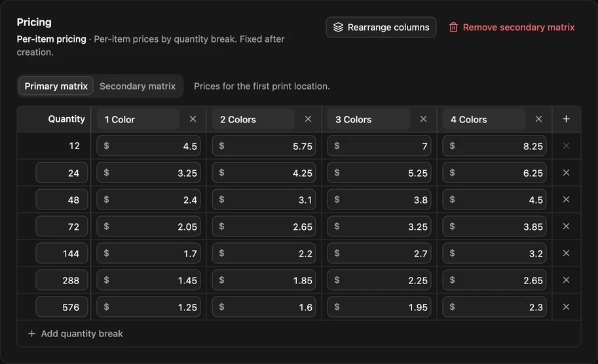Edit 3 Colors price 5.25
The image size is (598, 364).
(x=379, y=173)
